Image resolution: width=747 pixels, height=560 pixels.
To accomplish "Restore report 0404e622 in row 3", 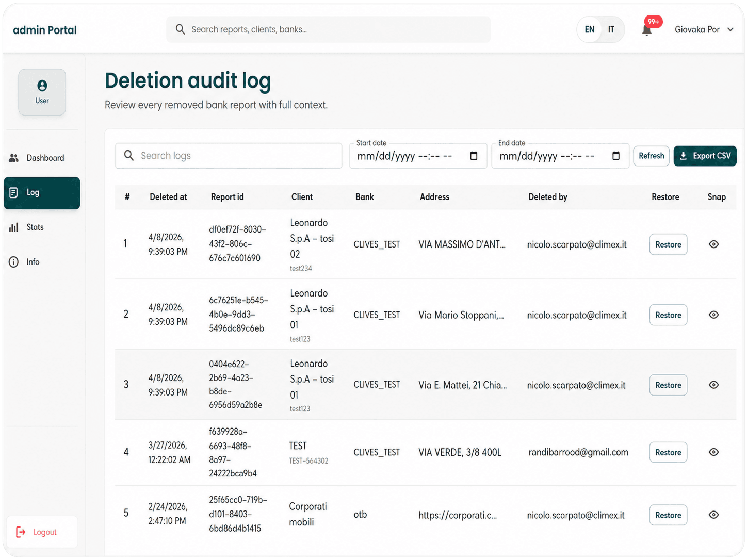I will coord(668,385).
